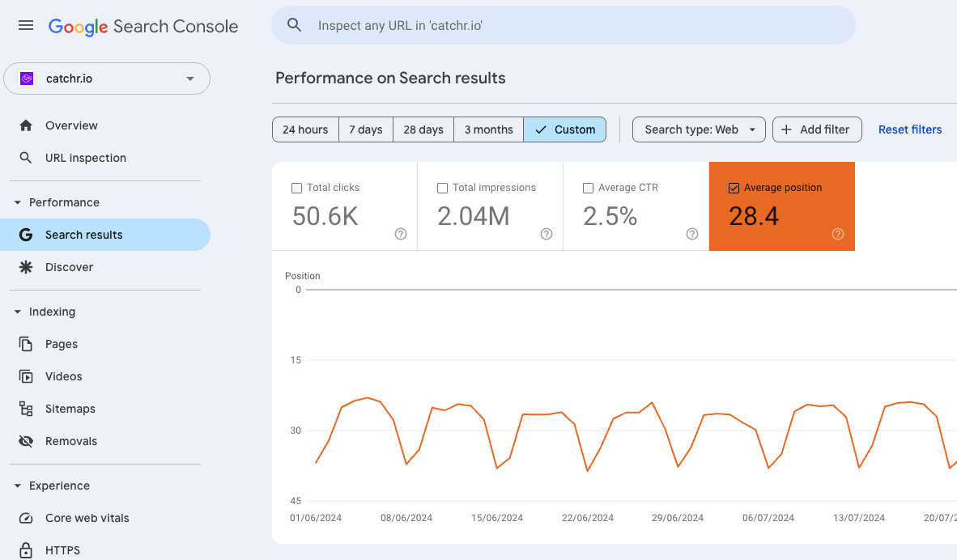Click the Google G icon for Search results

pos(26,235)
